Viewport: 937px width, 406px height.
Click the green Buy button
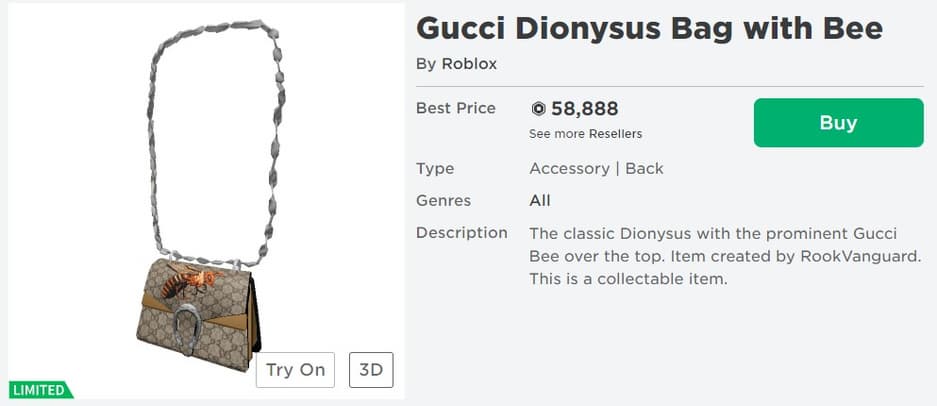[838, 123]
